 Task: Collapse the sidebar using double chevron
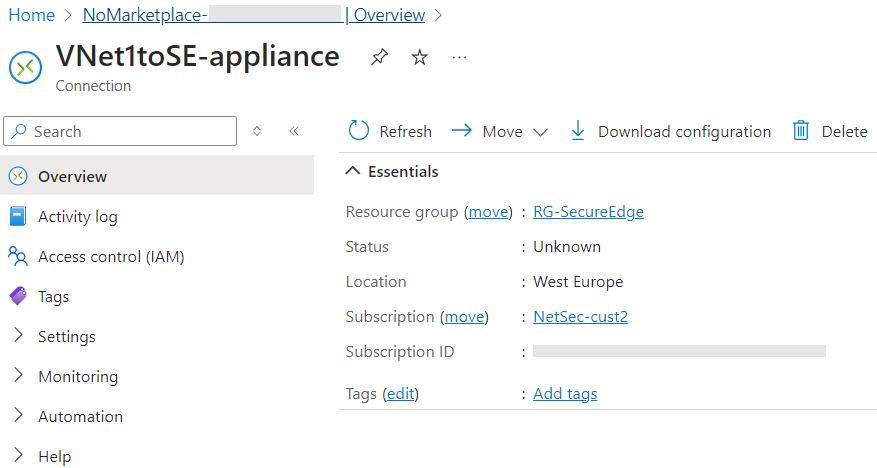[x=294, y=131]
